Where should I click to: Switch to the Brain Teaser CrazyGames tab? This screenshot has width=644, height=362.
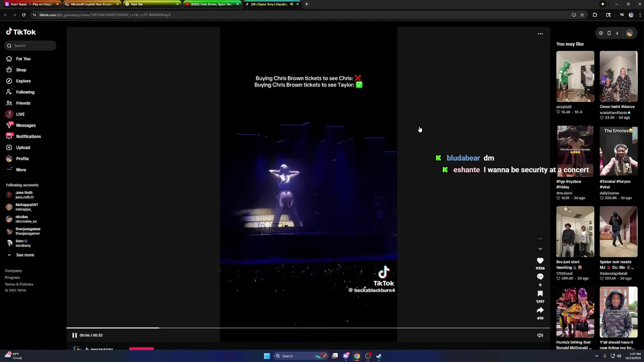coord(31,4)
